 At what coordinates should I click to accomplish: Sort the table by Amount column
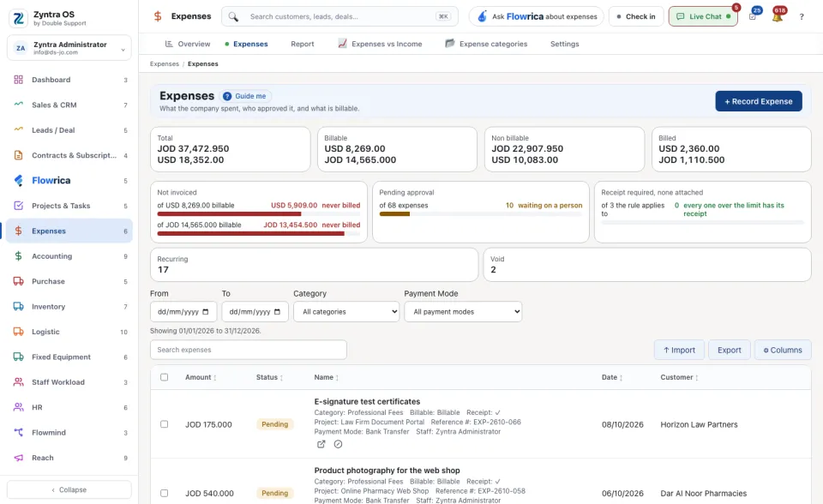tap(201, 377)
